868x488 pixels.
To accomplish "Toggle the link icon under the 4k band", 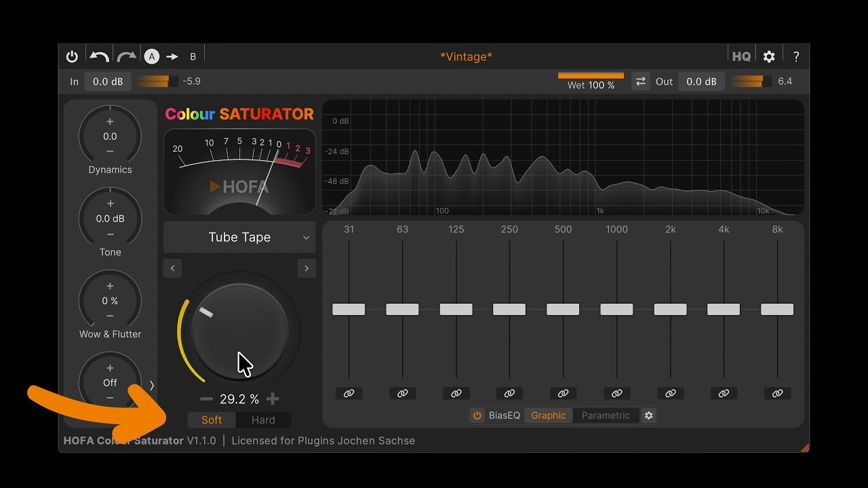I will coord(724,393).
